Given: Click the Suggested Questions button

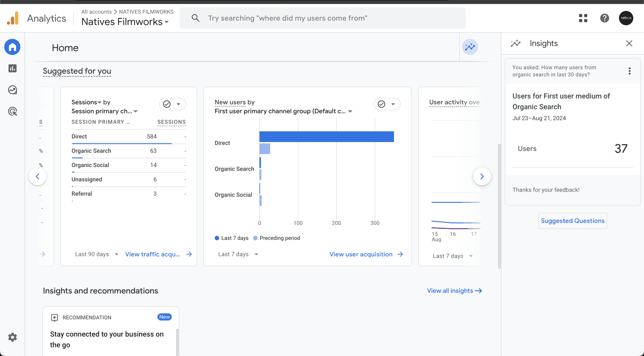Looking at the screenshot, I should coord(573,221).
